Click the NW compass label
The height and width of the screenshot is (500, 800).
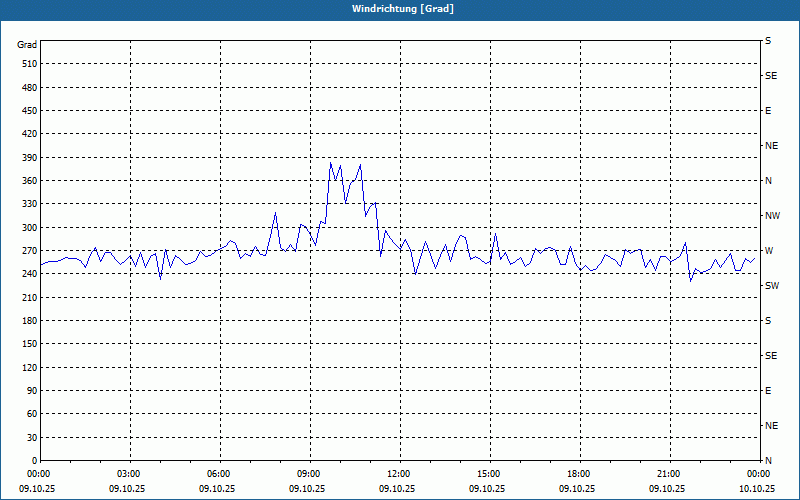coord(772,216)
